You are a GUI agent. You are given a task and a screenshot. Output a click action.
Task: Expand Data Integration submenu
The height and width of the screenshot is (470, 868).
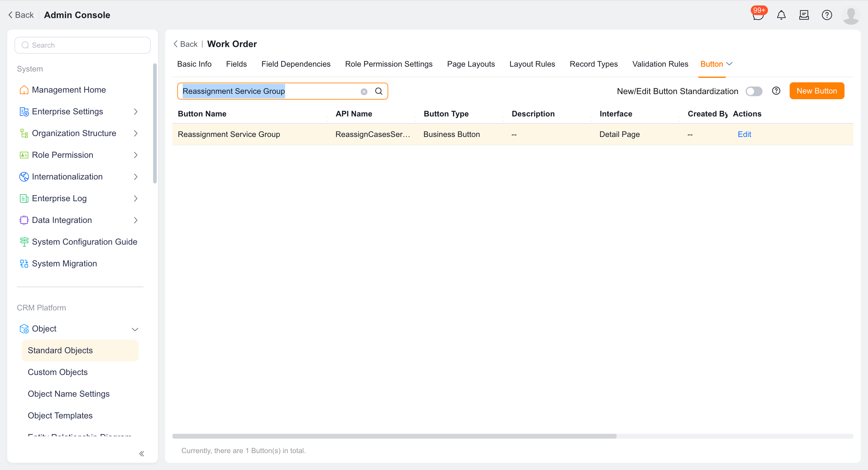coord(135,220)
